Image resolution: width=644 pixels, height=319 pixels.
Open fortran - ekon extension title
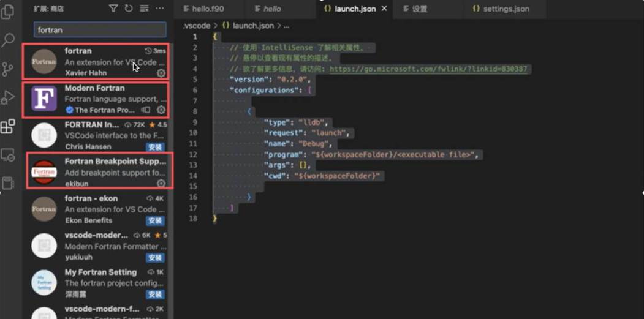[91, 198]
